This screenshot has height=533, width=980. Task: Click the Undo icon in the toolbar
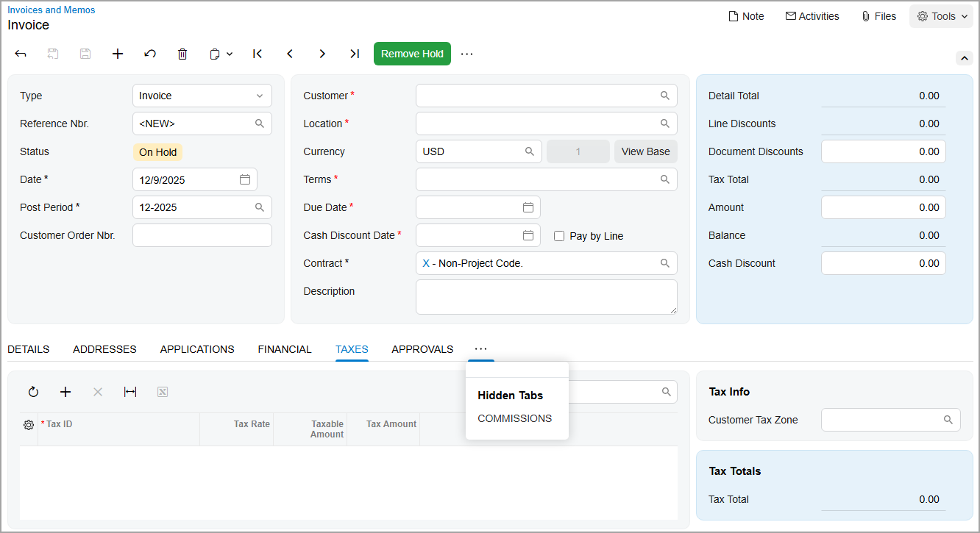pos(150,54)
